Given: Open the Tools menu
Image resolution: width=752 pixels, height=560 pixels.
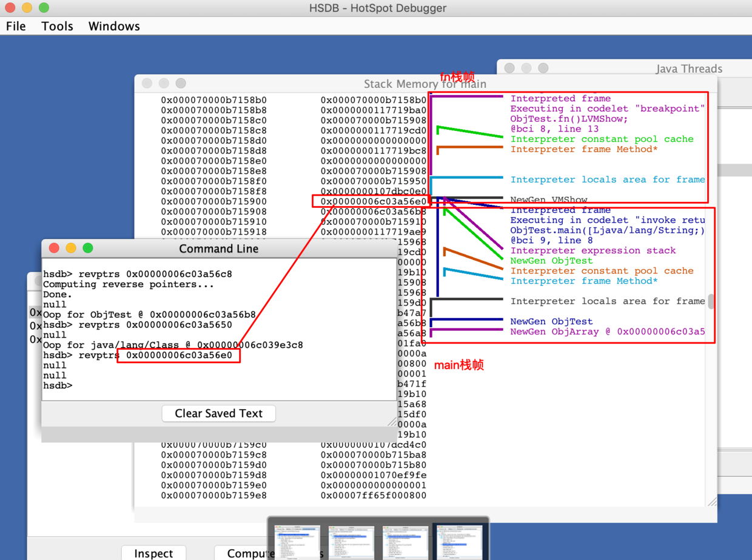Looking at the screenshot, I should 57,26.
